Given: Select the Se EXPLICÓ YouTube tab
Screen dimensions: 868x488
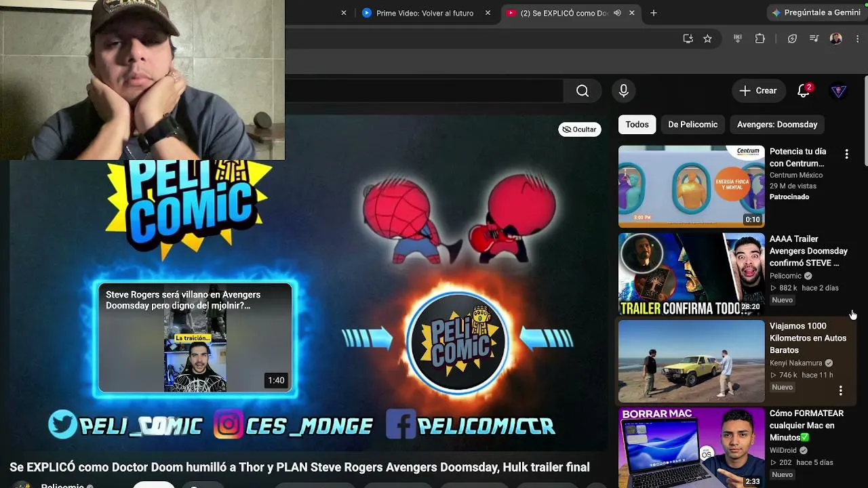Looking at the screenshot, I should coord(564,13).
